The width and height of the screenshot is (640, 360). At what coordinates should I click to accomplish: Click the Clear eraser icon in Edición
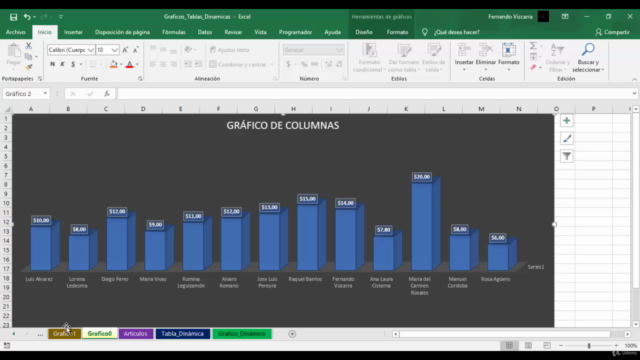[x=533, y=67]
